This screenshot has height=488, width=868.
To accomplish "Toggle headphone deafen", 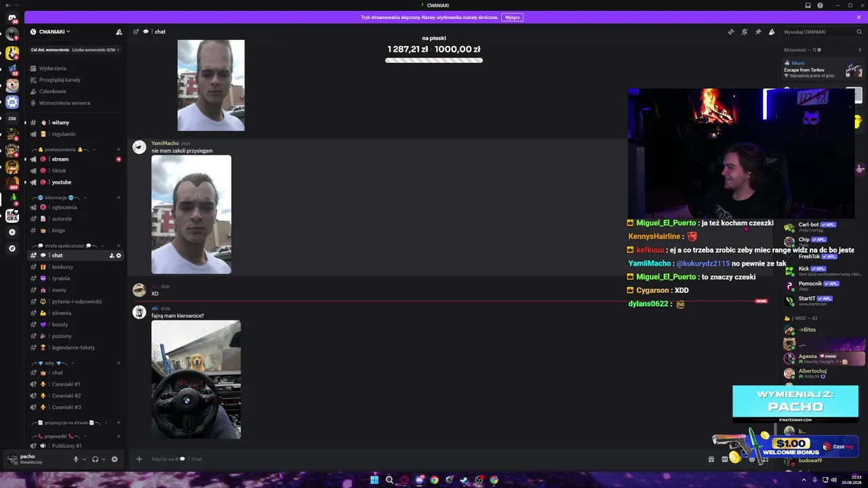I will [x=95, y=459].
